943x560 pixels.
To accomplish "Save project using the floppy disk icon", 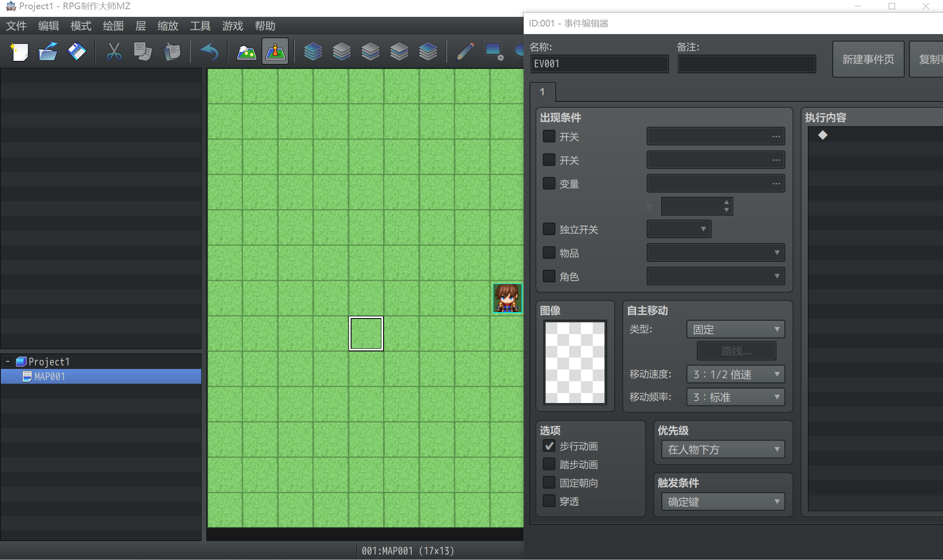I will coord(76,52).
